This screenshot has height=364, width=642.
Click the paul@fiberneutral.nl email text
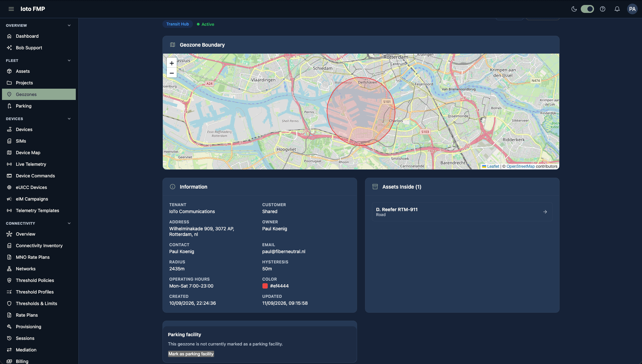[x=284, y=251]
